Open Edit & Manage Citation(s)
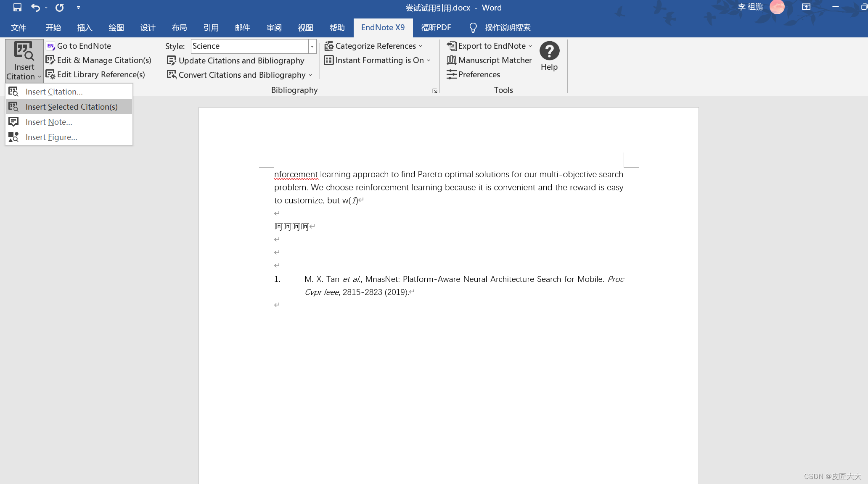 coord(104,60)
